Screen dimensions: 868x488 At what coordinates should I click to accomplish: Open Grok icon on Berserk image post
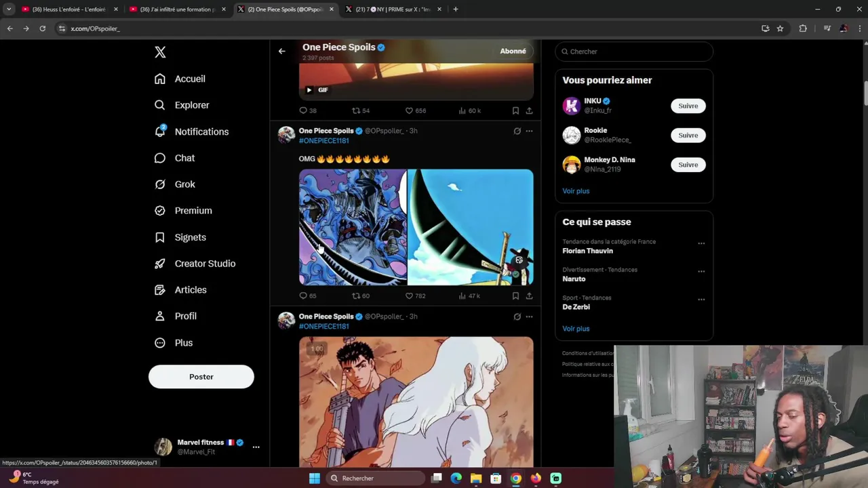click(517, 317)
